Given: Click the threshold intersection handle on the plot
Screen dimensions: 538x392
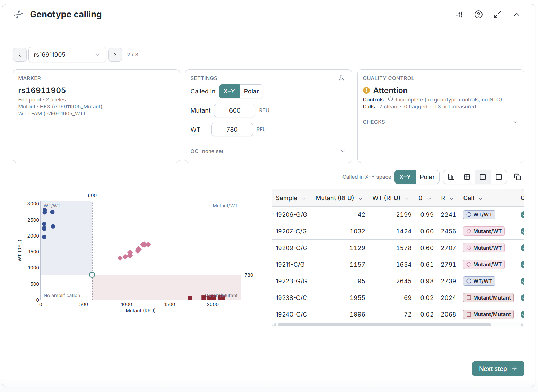Looking at the screenshot, I should point(92,275).
